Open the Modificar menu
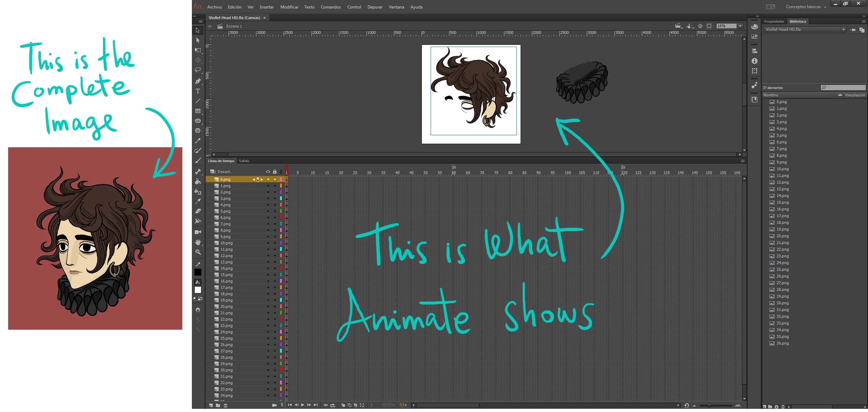 click(289, 7)
